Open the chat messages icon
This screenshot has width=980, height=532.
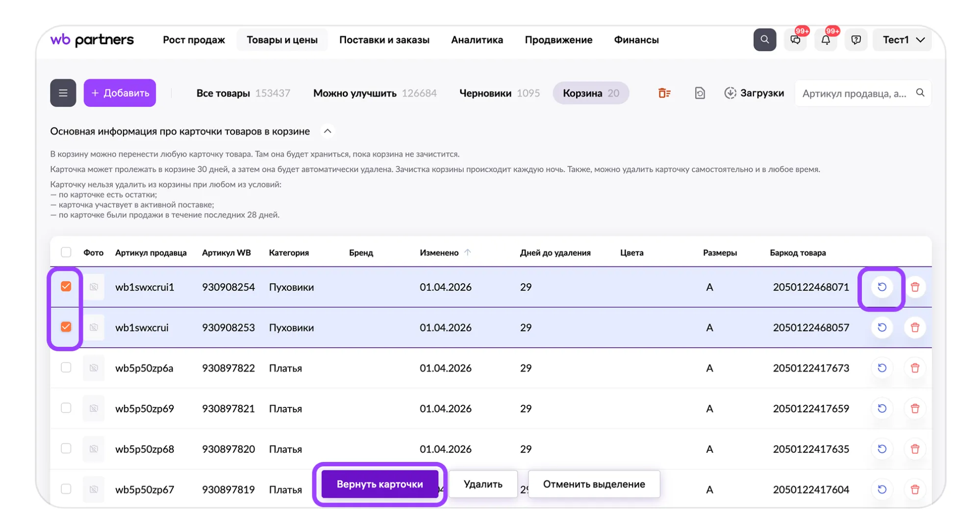pyautogui.click(x=795, y=40)
